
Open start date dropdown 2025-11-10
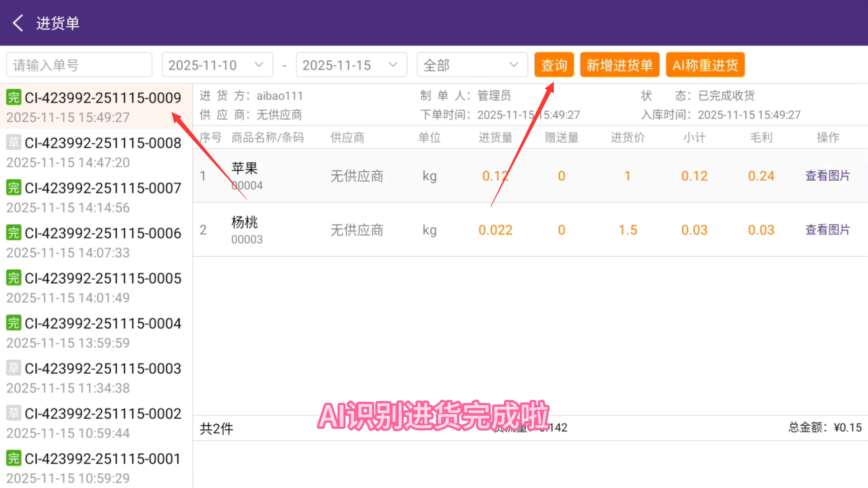pos(217,65)
